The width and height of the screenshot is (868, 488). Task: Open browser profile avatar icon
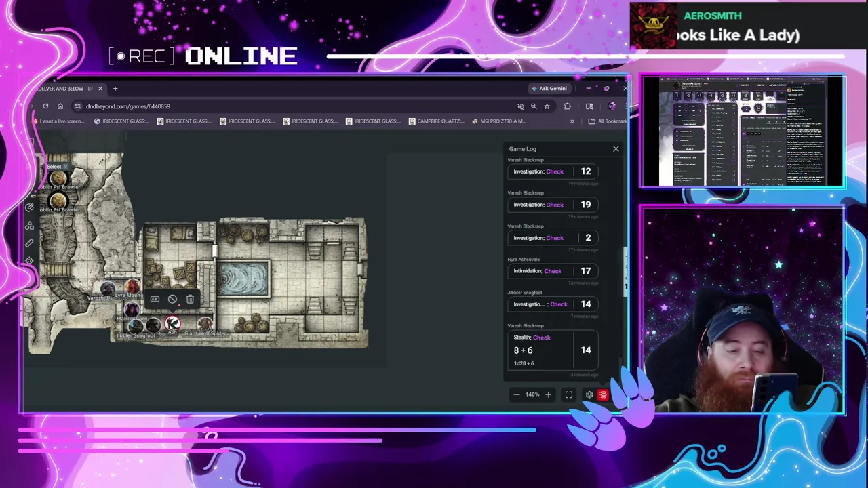pos(612,106)
